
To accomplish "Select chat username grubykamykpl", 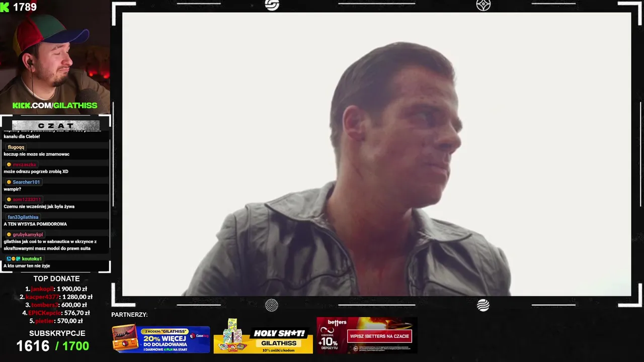I will [28, 235].
